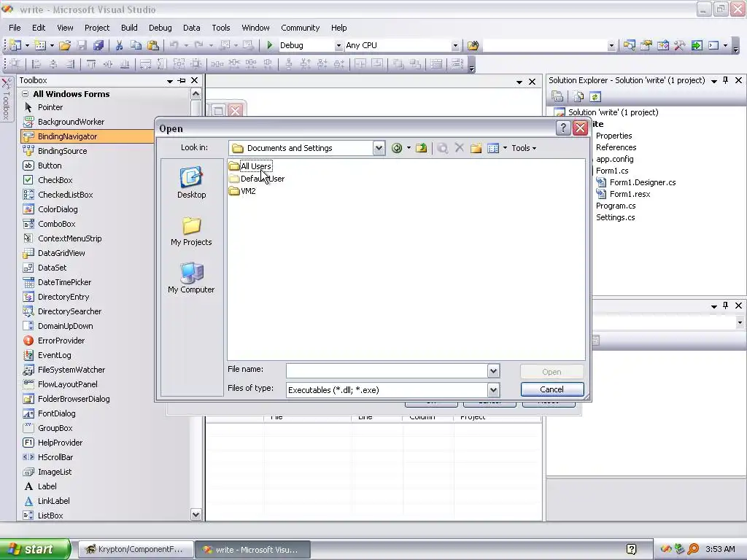Open the Community menu
747x560 pixels.
pyautogui.click(x=300, y=28)
